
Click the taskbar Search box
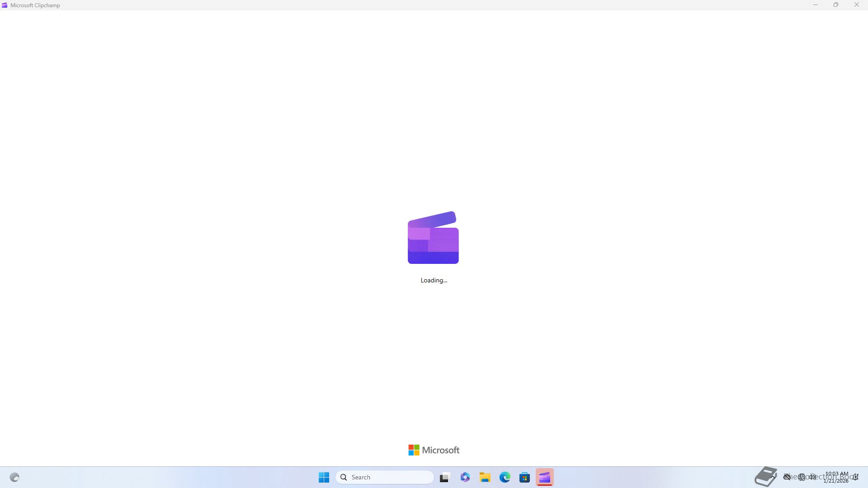(x=384, y=477)
